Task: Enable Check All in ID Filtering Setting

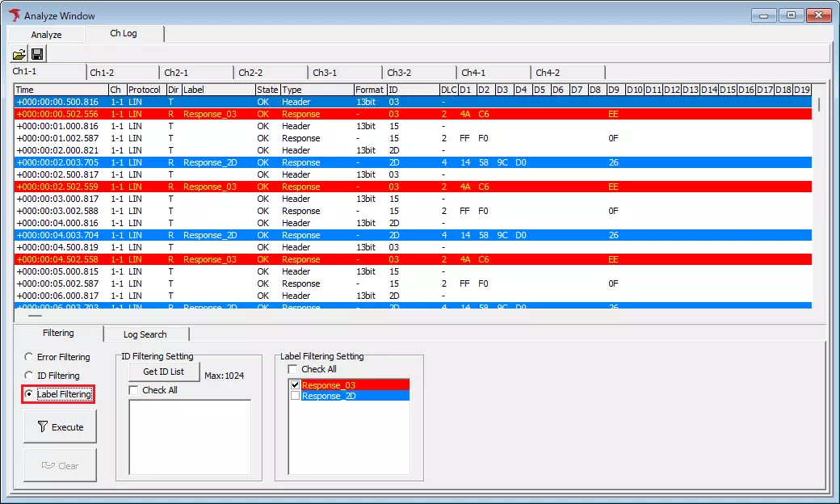Action: (134, 389)
